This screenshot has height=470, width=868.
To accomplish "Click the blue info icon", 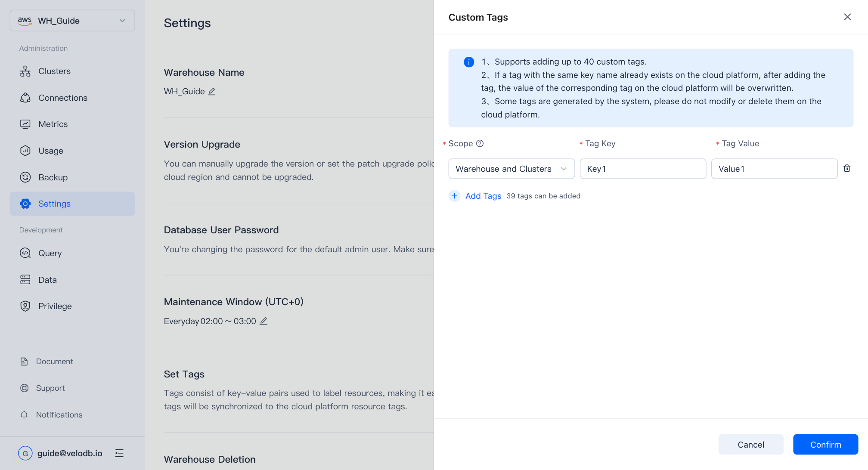I will point(468,62).
